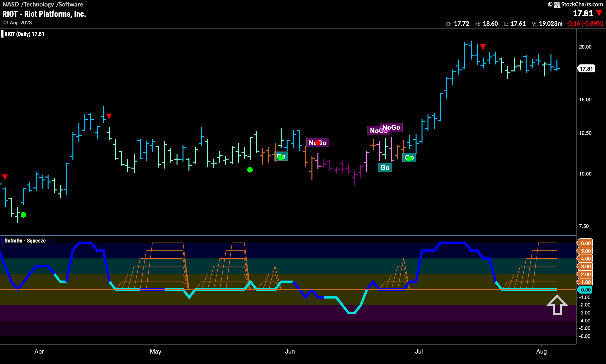Click the 12.50 price axis label
This screenshot has width=606, height=364.
point(585,133)
